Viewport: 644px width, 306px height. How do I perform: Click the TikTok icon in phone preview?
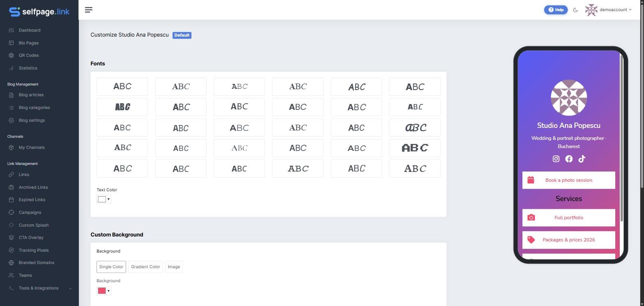coord(582,159)
